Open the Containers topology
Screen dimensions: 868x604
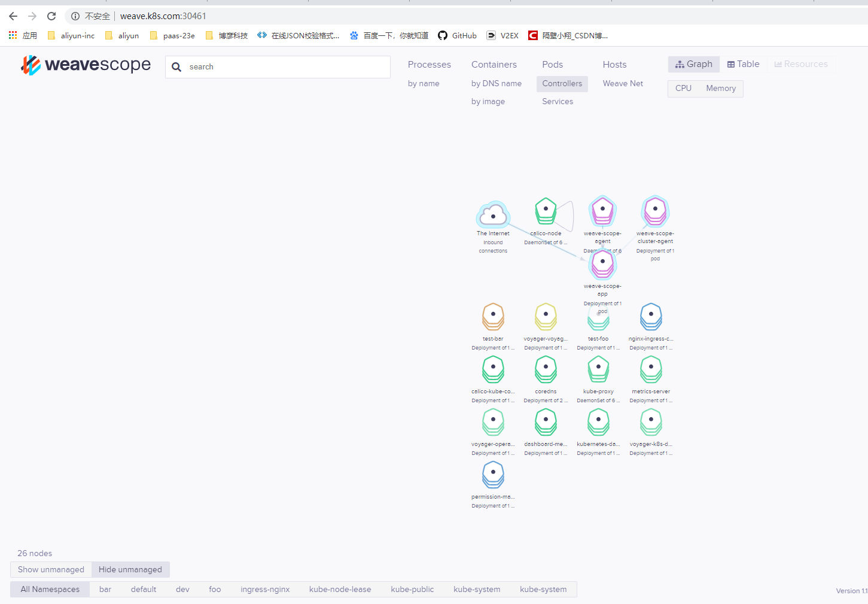click(494, 65)
